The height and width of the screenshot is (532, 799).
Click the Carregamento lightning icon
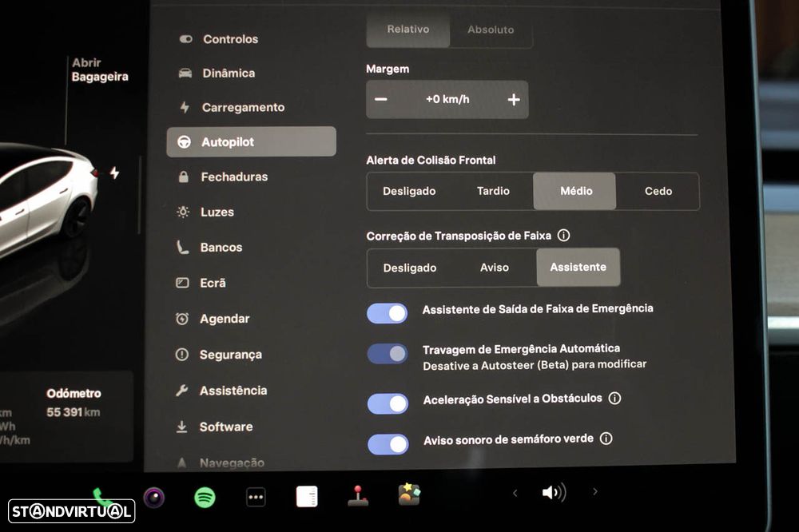(x=185, y=108)
